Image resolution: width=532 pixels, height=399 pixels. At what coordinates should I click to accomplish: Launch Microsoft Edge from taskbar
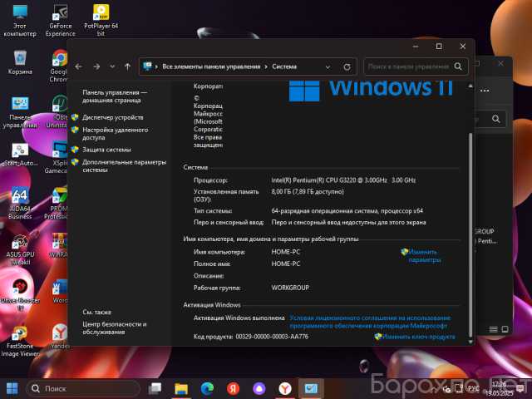pos(207,388)
